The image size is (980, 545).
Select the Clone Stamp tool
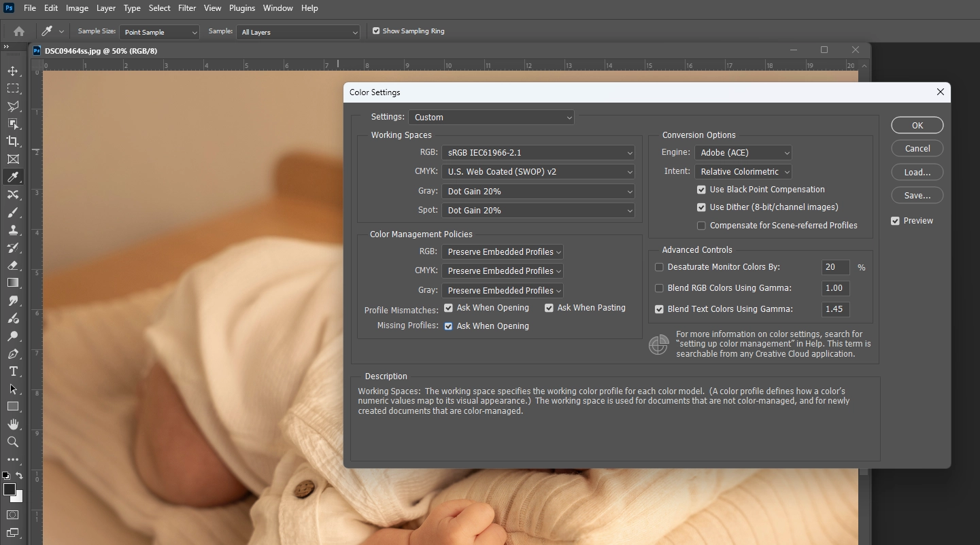pos(13,230)
